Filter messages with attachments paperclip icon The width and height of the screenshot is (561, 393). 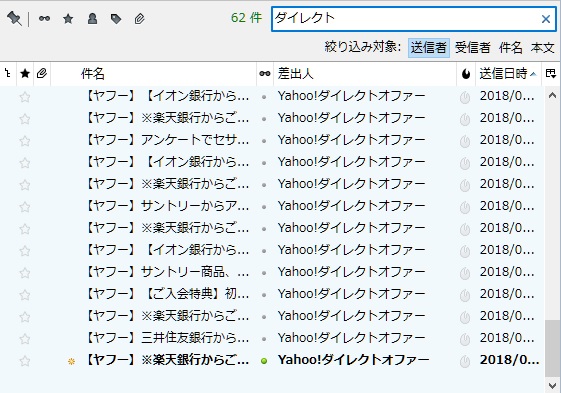coord(140,19)
